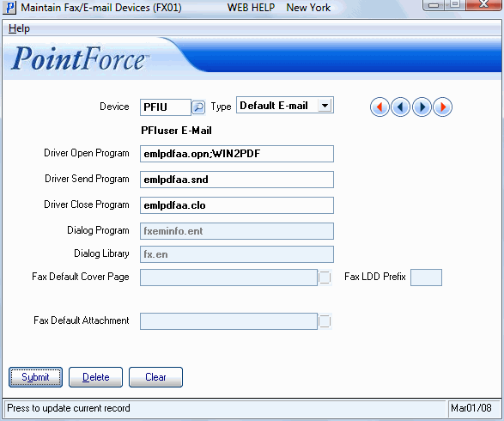Image resolution: width=504 pixels, height=421 pixels.
Task: Click the Fax Default Attachment browse box
Action: point(325,321)
